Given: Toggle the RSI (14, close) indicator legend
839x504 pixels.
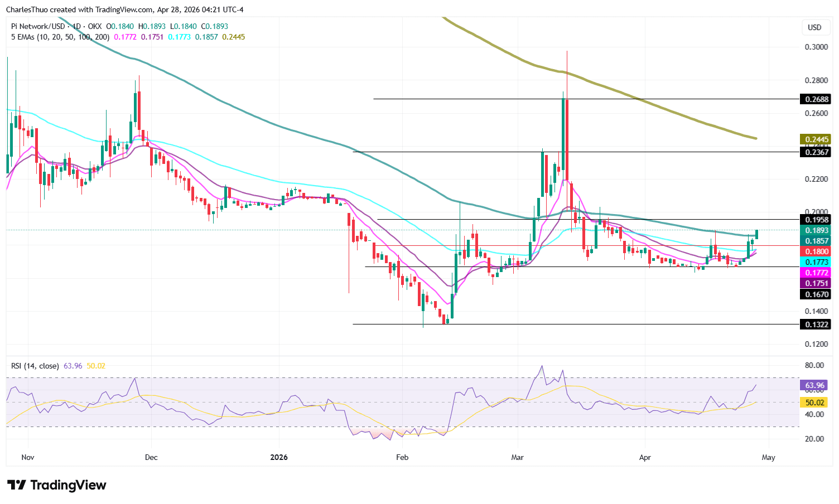Looking at the screenshot, I should click(x=35, y=366).
